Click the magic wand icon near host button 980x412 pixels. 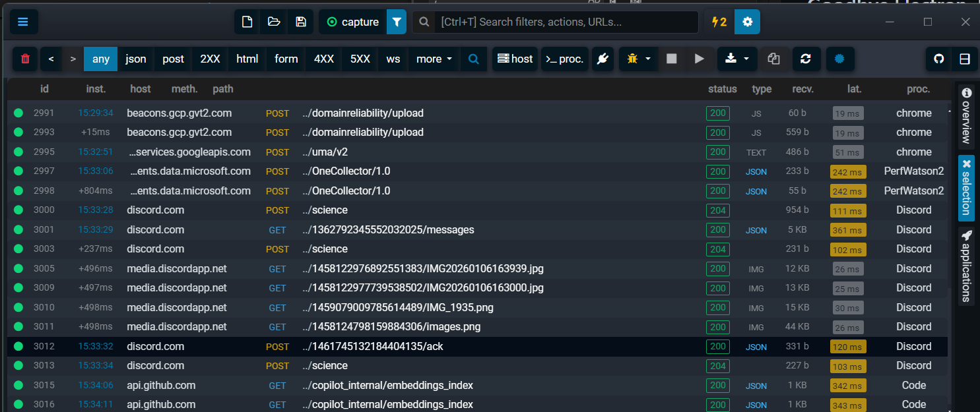603,59
